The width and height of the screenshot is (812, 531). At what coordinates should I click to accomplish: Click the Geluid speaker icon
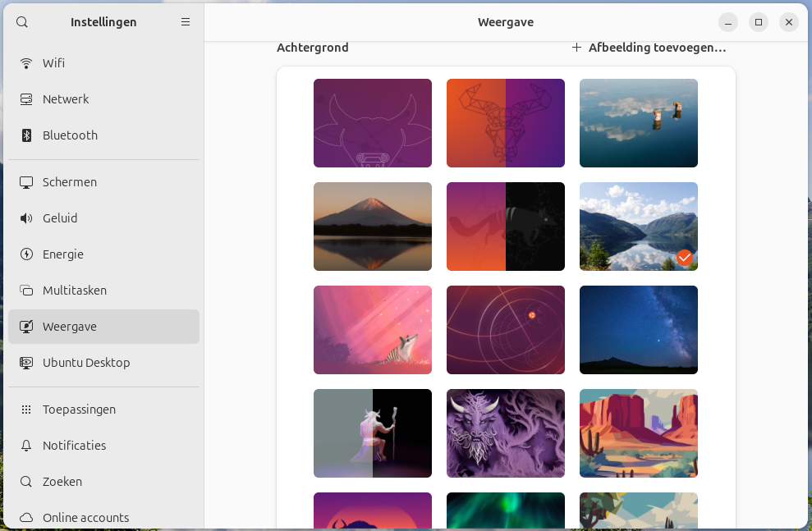tap(26, 218)
